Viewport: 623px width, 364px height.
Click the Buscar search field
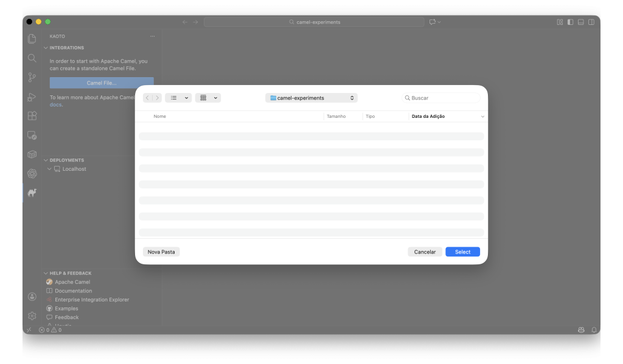tap(440, 97)
